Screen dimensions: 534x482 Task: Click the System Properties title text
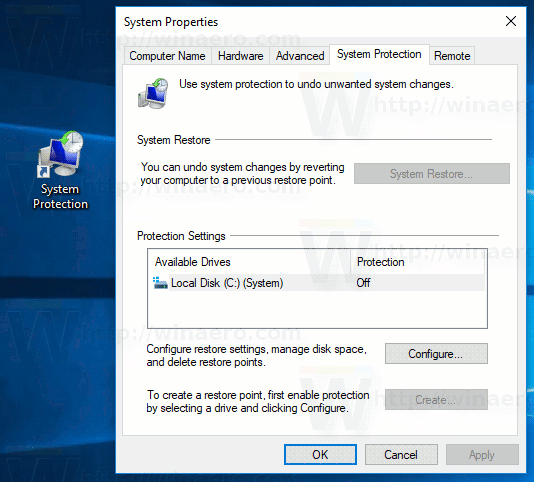point(171,22)
